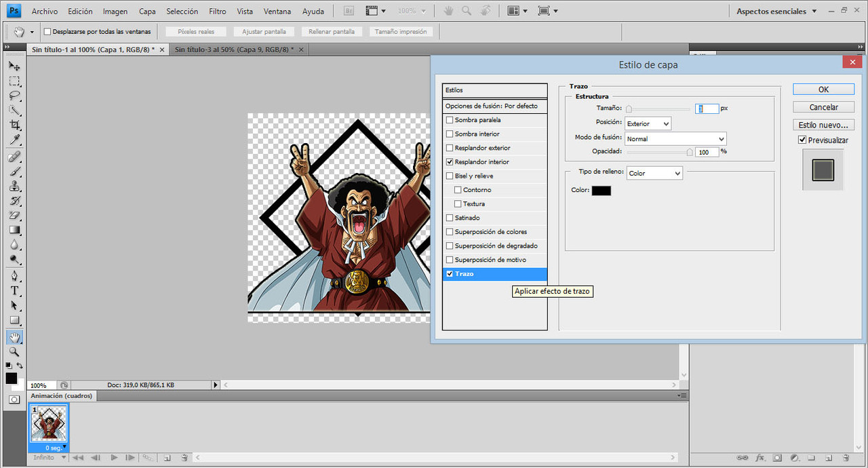
Task: Open the Aspectos esenciales workspace switcher
Action: (777, 12)
